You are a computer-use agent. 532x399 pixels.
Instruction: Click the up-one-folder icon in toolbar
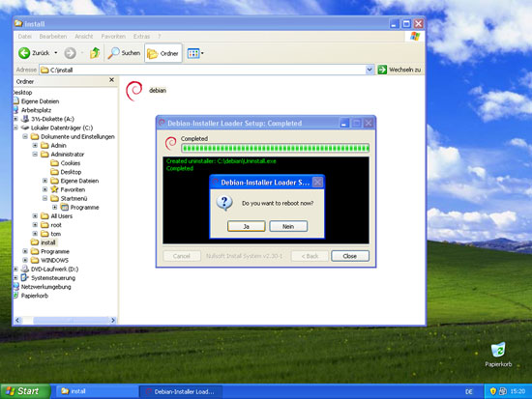pyautogui.click(x=95, y=53)
